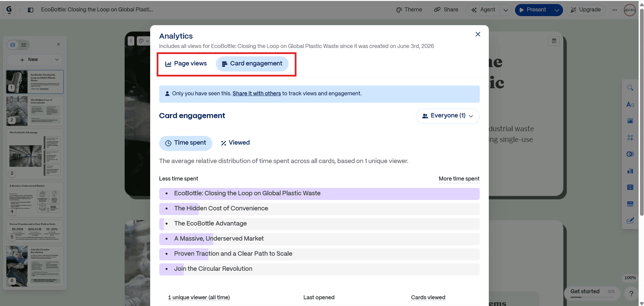Expand the New card dropdown arrow

click(57, 60)
